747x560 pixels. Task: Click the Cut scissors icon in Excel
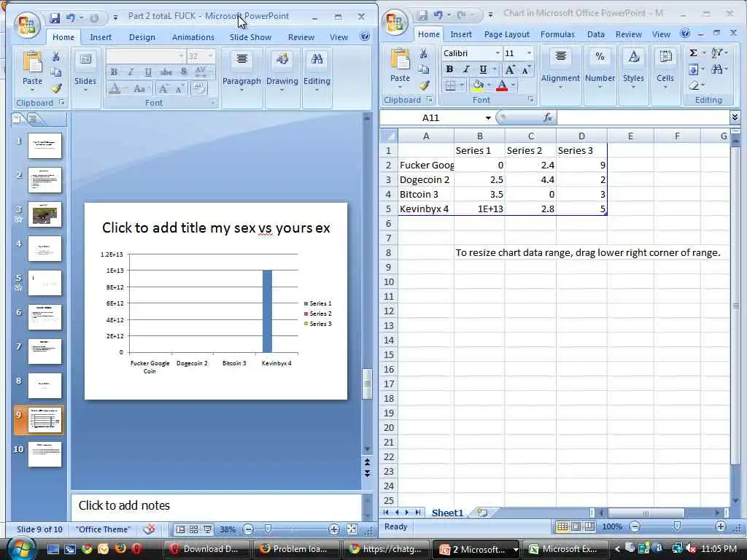pos(424,53)
